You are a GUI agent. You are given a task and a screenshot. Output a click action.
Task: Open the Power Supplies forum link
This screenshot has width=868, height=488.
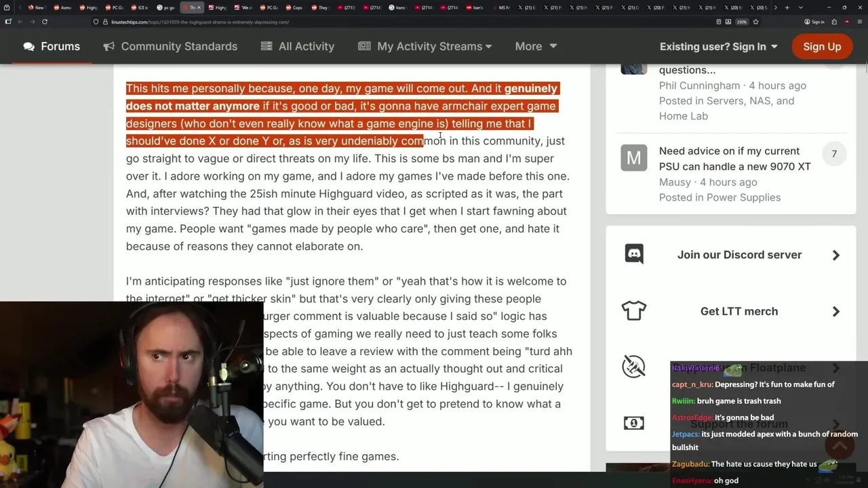click(742, 197)
